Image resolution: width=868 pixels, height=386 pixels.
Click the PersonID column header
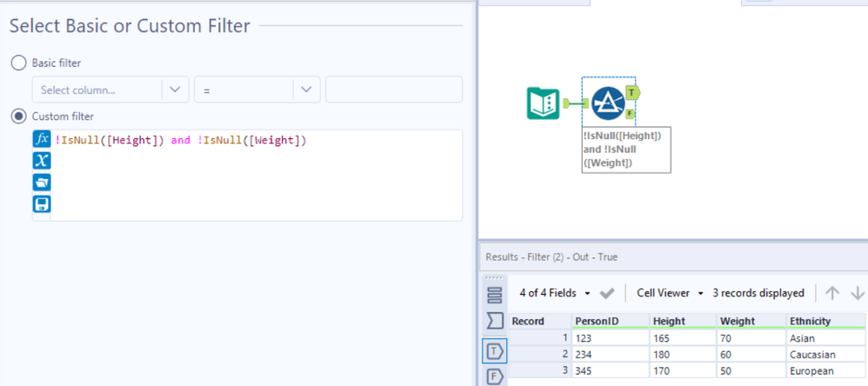pyautogui.click(x=610, y=322)
